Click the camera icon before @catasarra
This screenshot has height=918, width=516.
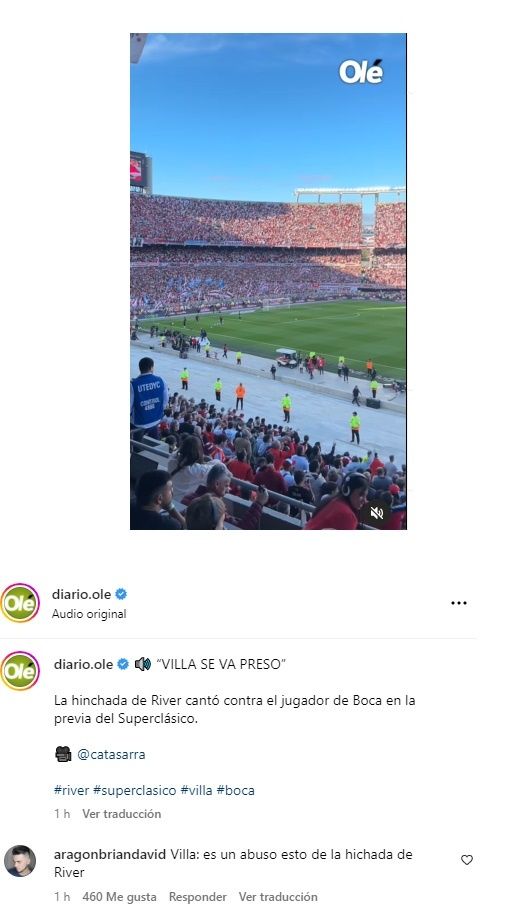[x=63, y=754]
